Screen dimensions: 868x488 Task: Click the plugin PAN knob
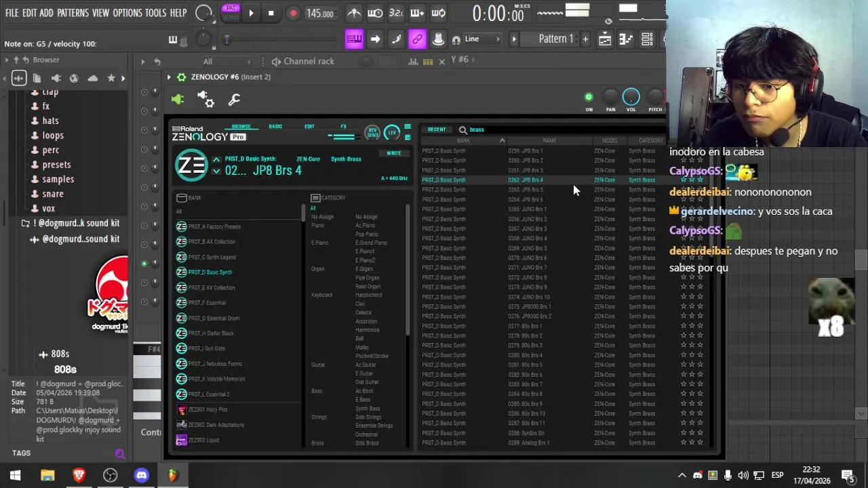point(610,98)
